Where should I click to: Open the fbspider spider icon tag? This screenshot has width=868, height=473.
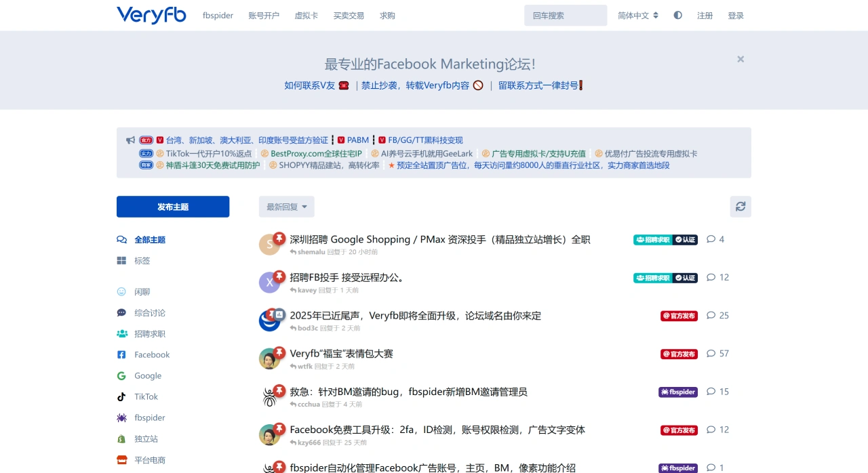[121, 417]
